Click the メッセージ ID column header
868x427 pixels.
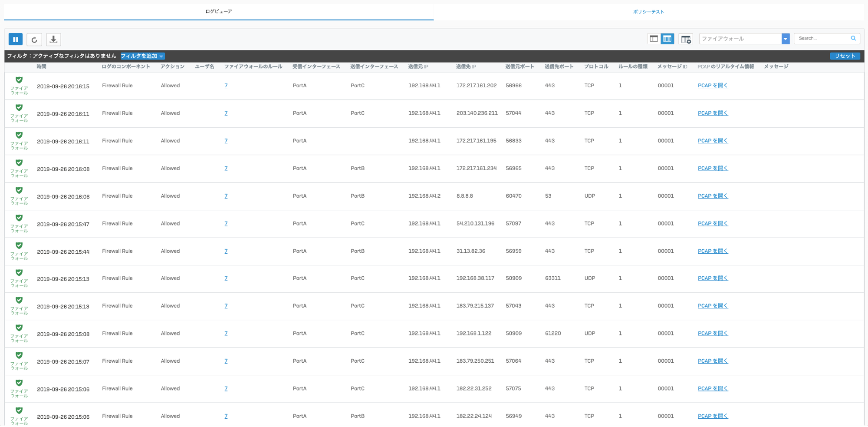pos(672,67)
